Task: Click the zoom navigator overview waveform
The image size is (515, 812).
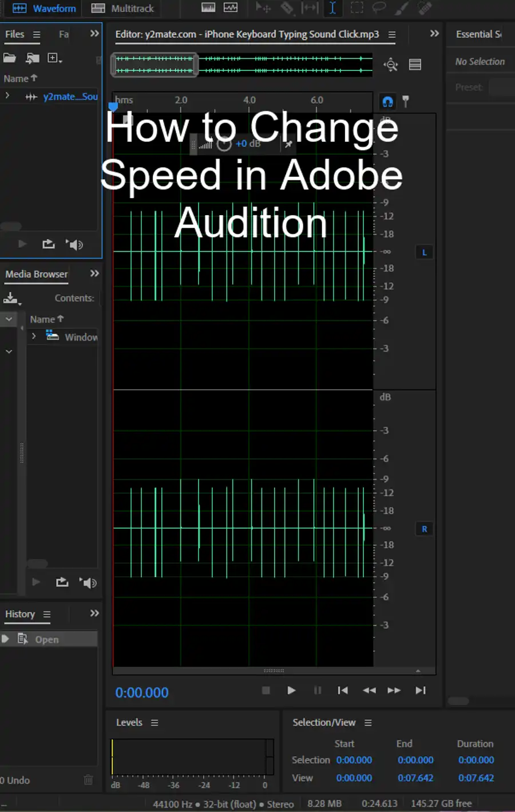Action: point(242,64)
